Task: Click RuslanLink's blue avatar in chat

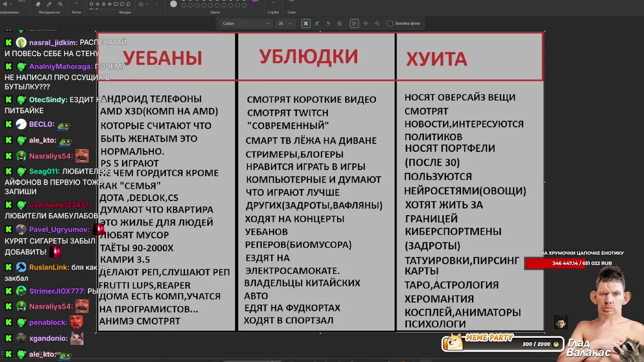Action: tap(21, 267)
